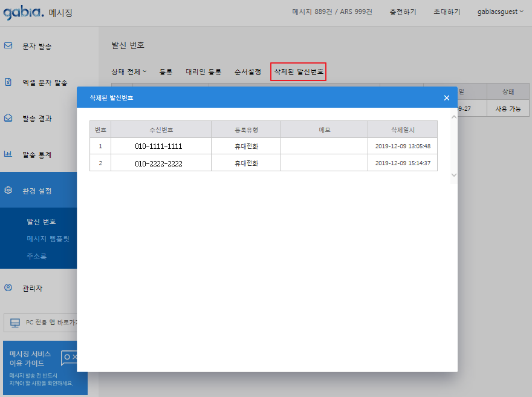Expand the 상태 전체 filter dropdown
The image size is (532, 397).
coord(129,71)
